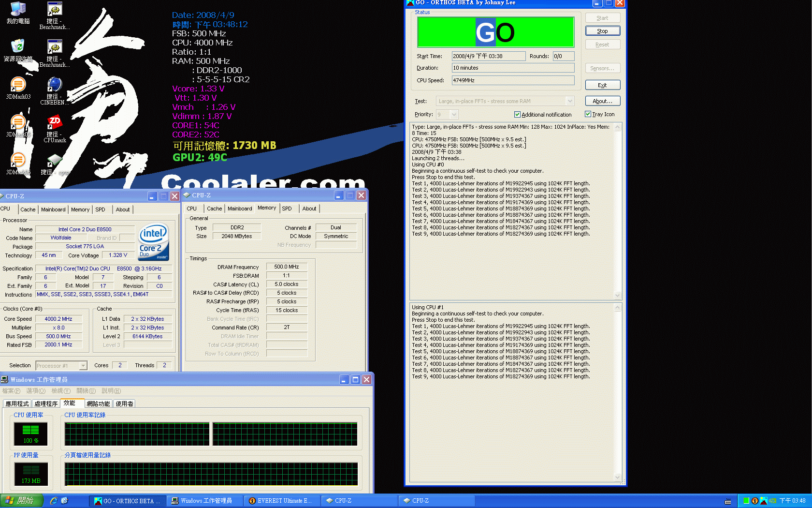Viewport: 812px width, 508px height.
Task: Switch to Cache tab in left CPU-Z
Action: click(x=28, y=209)
